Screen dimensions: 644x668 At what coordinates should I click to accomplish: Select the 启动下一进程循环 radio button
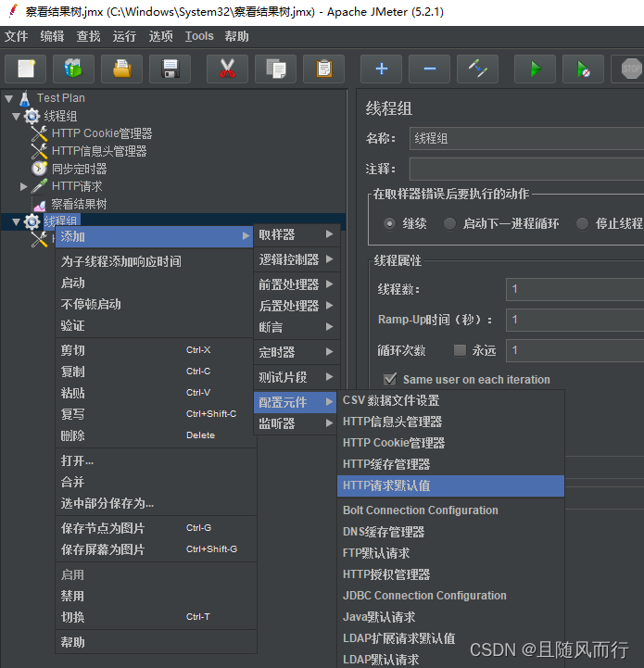pyautogui.click(x=449, y=223)
